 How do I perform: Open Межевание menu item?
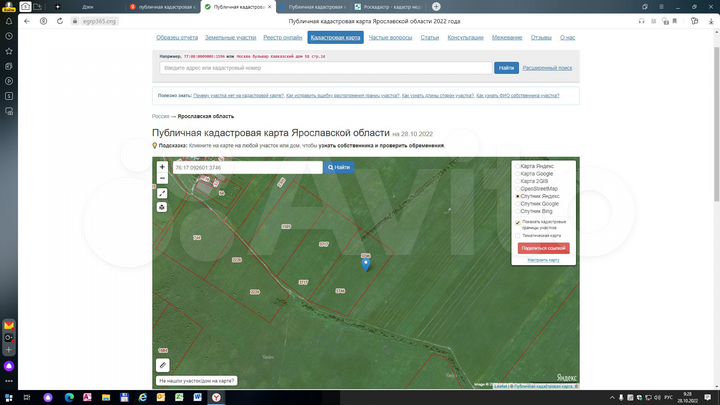507,38
